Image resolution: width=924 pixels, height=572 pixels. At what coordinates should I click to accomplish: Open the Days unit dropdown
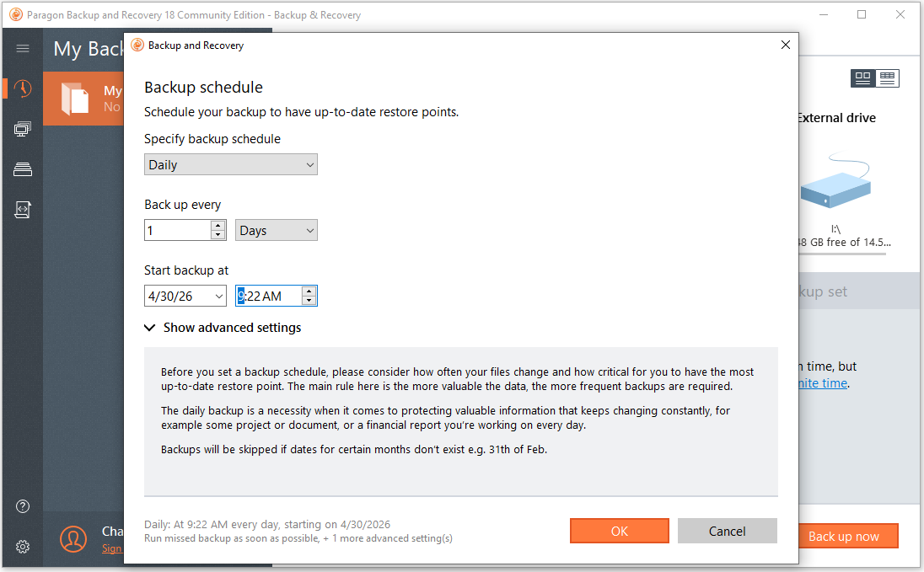click(276, 230)
